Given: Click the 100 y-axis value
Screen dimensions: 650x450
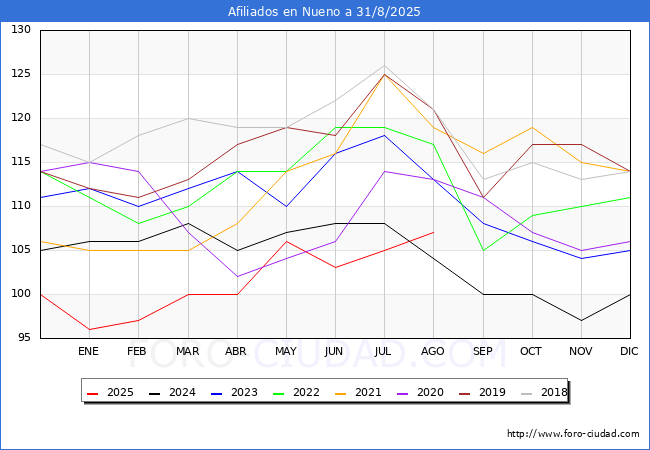Looking at the screenshot, I should tap(21, 294).
